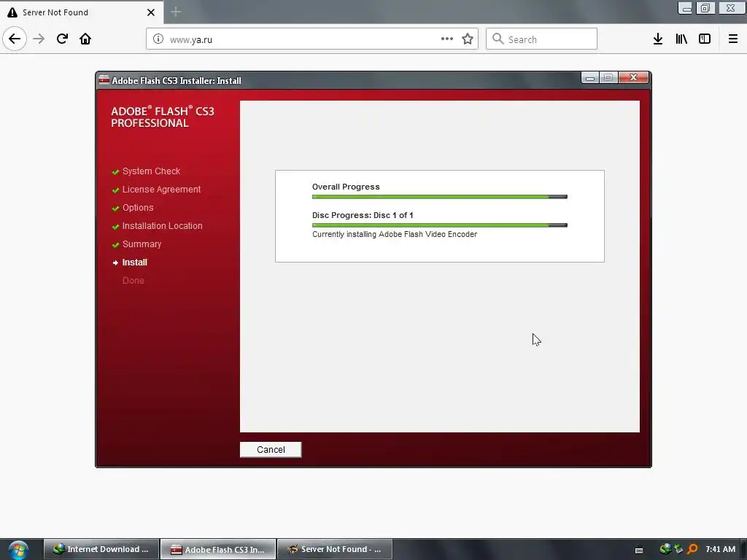Open the Windows Start menu orb
The image size is (747, 560).
click(18, 550)
